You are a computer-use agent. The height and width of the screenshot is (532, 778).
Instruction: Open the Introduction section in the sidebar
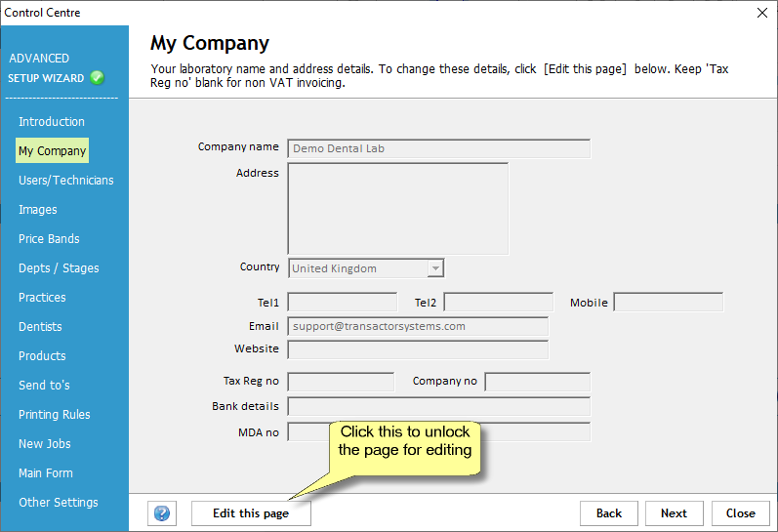52,122
